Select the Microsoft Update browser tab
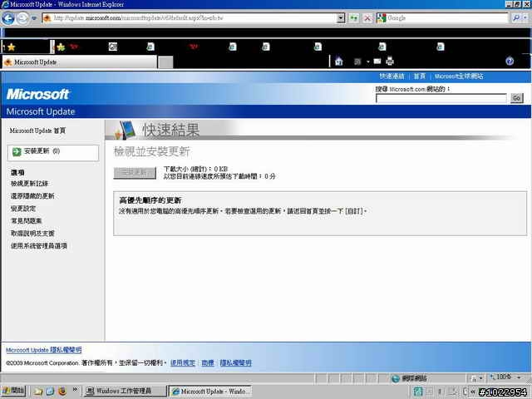Viewport: 532px width, 399px height. 80,62
